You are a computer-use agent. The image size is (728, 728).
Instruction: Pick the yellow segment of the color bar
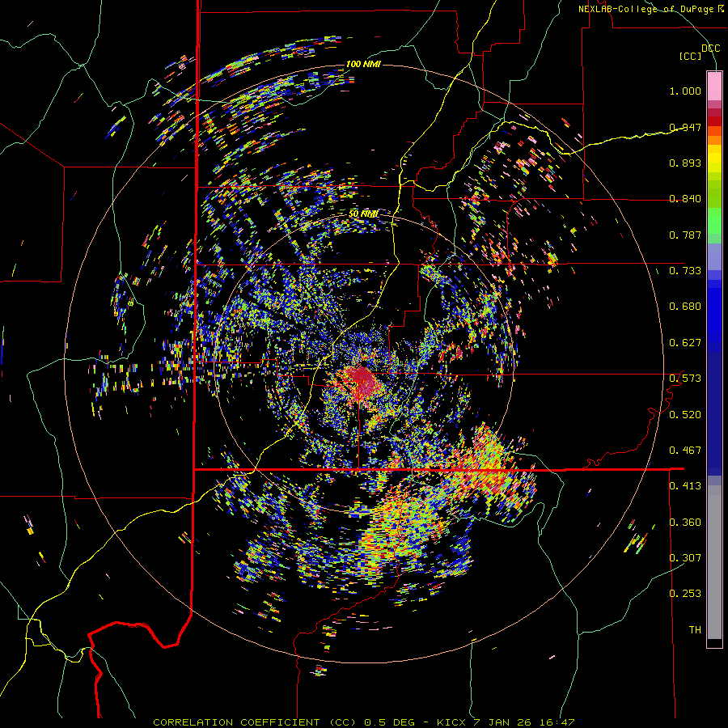tap(714, 159)
